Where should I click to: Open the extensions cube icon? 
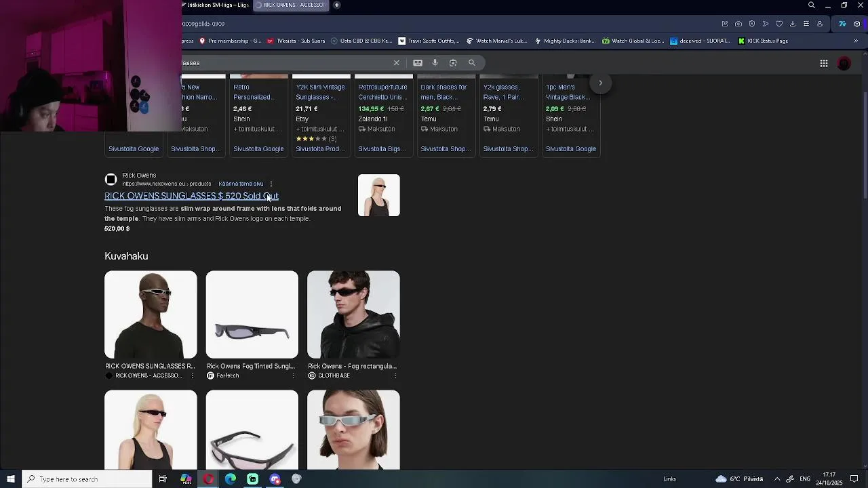pos(856,24)
